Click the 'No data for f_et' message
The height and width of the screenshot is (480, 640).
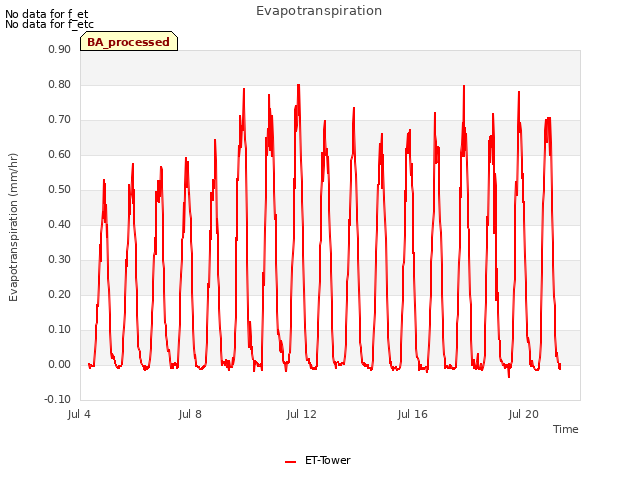click(47, 14)
